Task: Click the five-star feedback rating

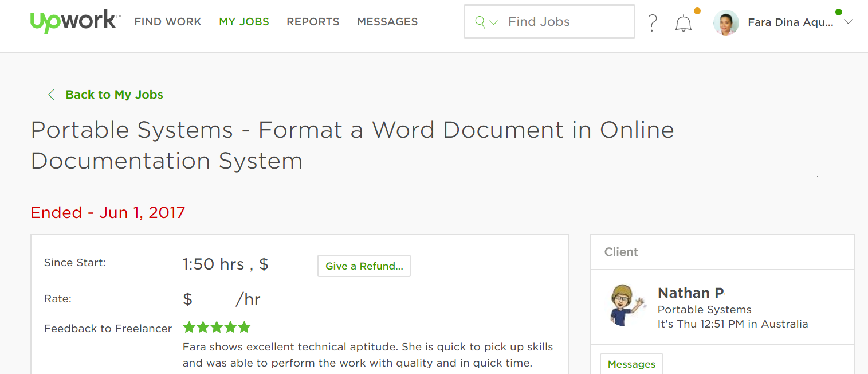Action: (x=217, y=326)
